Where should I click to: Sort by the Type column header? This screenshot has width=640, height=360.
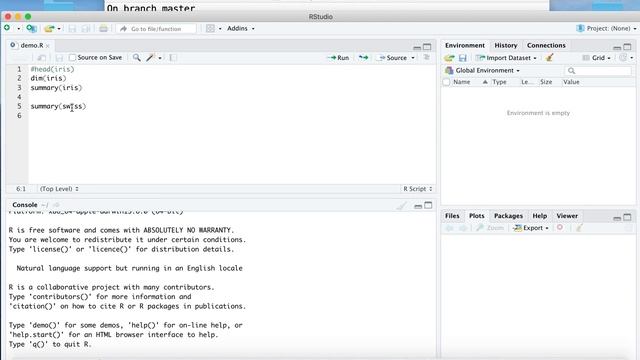499,82
